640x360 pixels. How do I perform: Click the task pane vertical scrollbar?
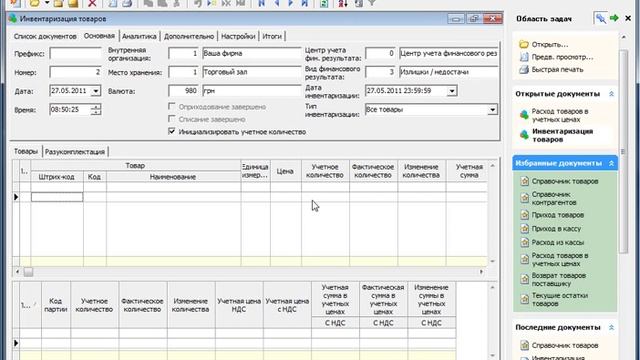[623, 151]
